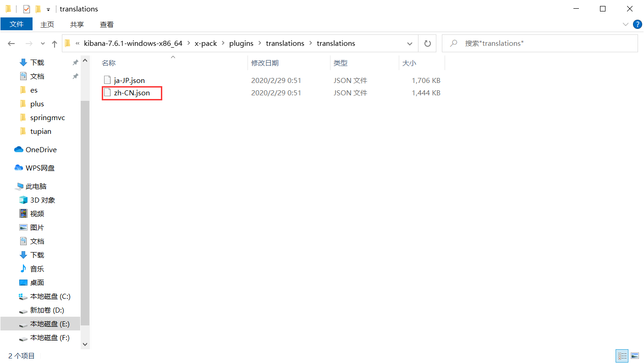Sort files by 名称 column header
The height and width of the screenshot is (363, 644).
109,63
